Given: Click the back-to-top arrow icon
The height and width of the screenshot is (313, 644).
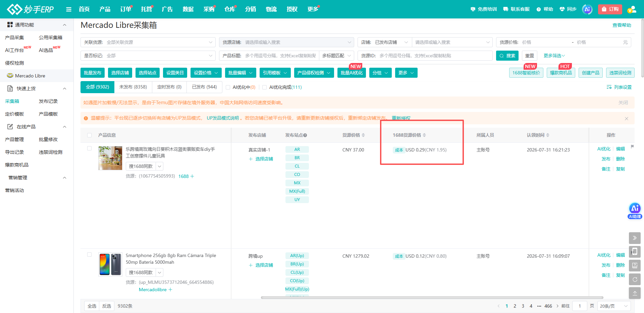Looking at the screenshot, I should click(x=635, y=293).
